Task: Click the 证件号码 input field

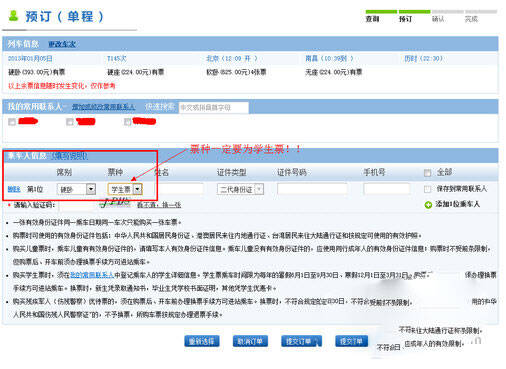Action: tap(312, 189)
